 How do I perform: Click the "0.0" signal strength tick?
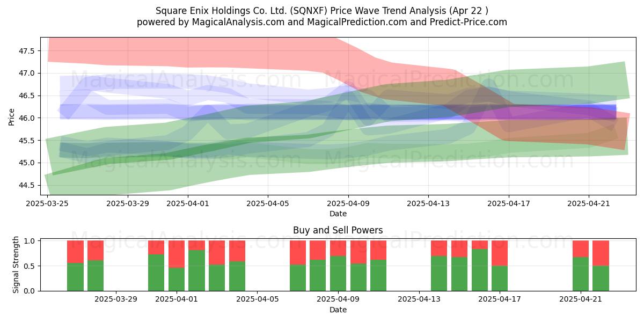[x=30, y=291]
